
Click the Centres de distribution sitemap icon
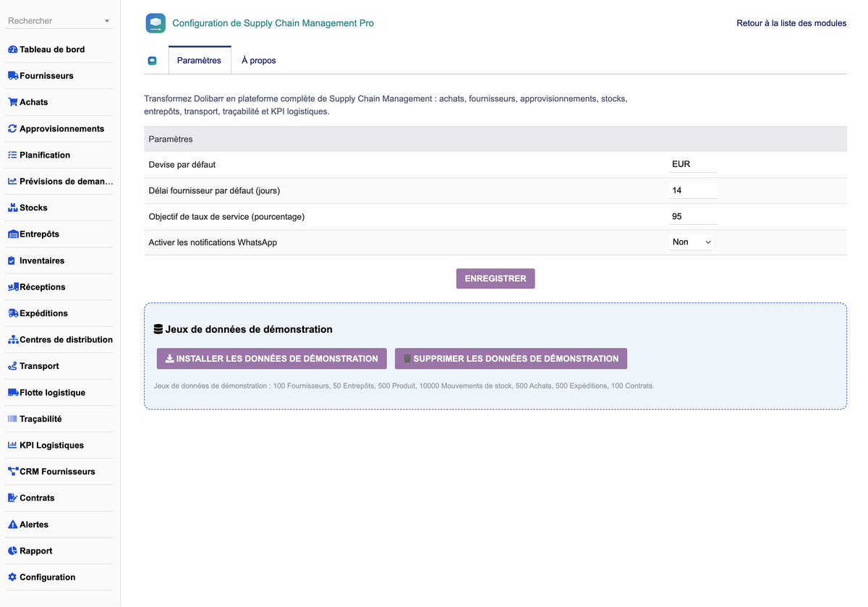(x=12, y=340)
